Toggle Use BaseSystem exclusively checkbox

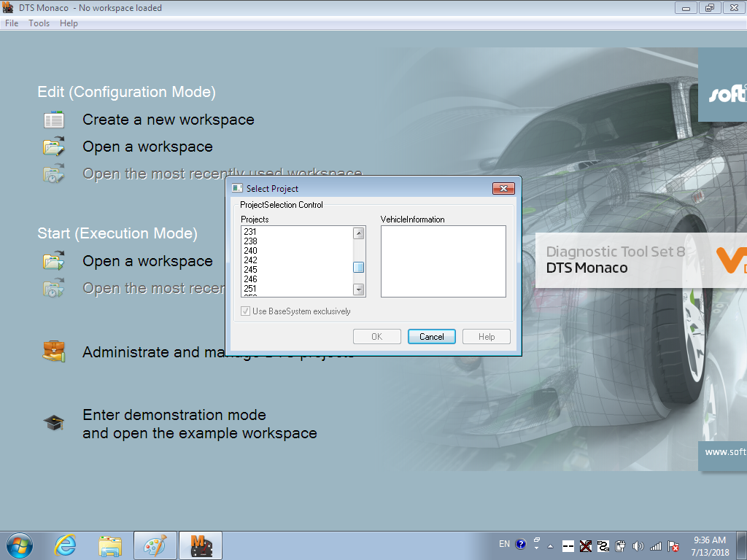click(x=246, y=311)
